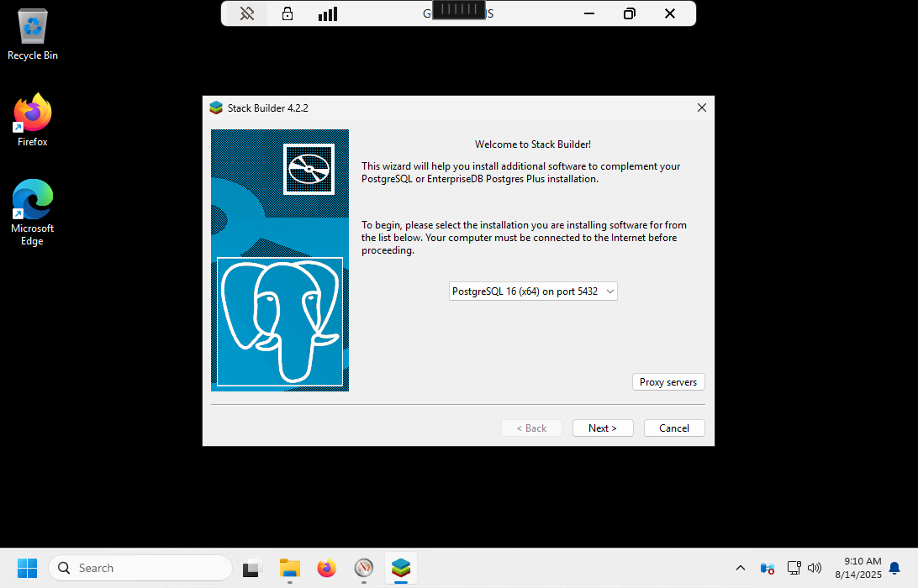Viewport: 918px width, 588px height.
Task: Cancel the Stack Builder wizard
Action: 674,428
